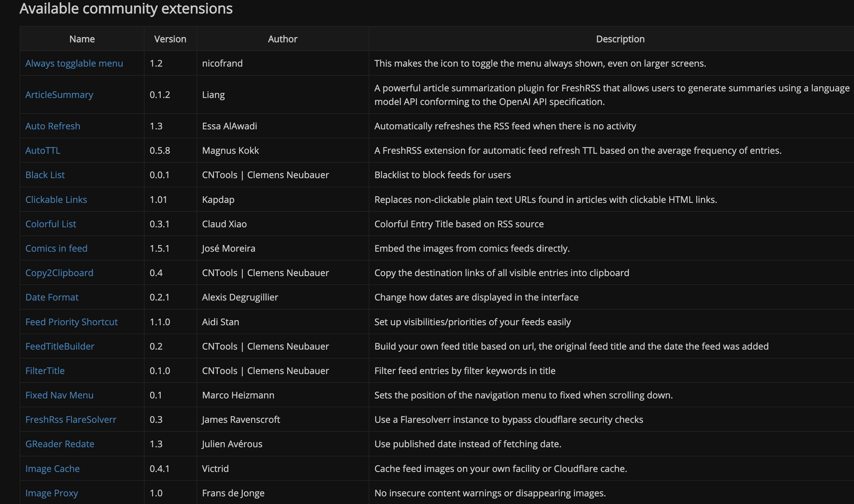This screenshot has width=854, height=504.
Task: Open the Feed Priority Shortcut extension link
Action: click(71, 322)
